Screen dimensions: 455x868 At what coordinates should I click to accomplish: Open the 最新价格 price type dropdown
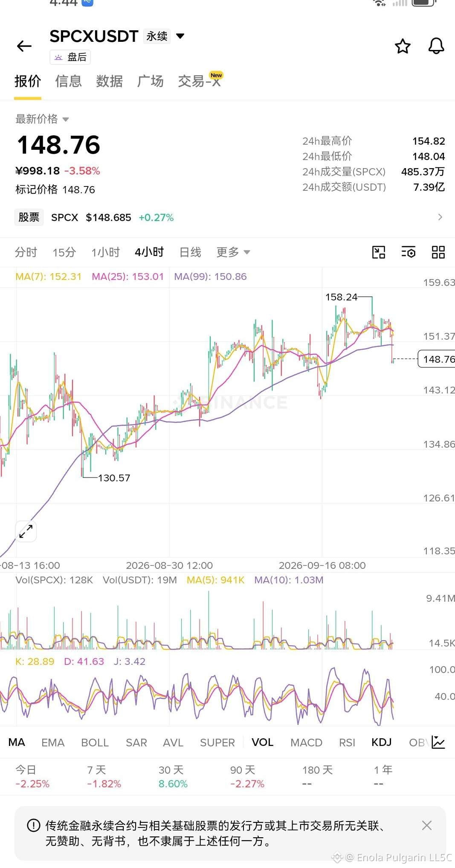click(x=42, y=119)
